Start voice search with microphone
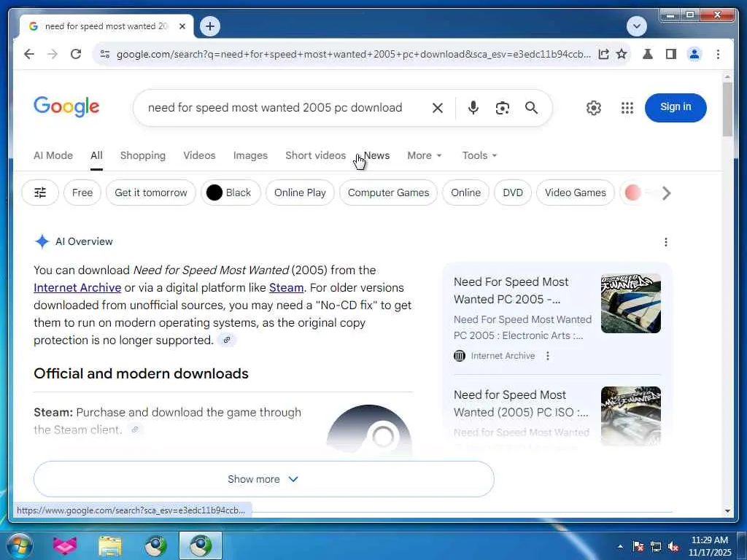Screen dimensions: 747x560 click(x=473, y=108)
